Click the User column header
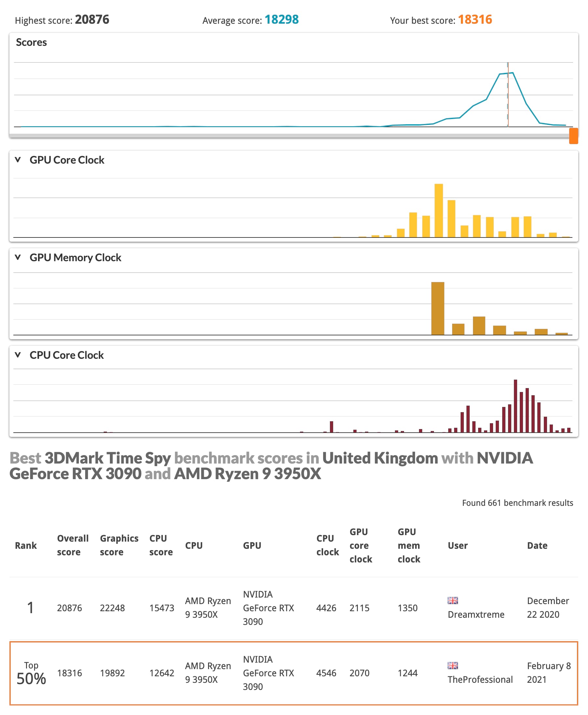Screen dimensions: 588x715 [458, 546]
